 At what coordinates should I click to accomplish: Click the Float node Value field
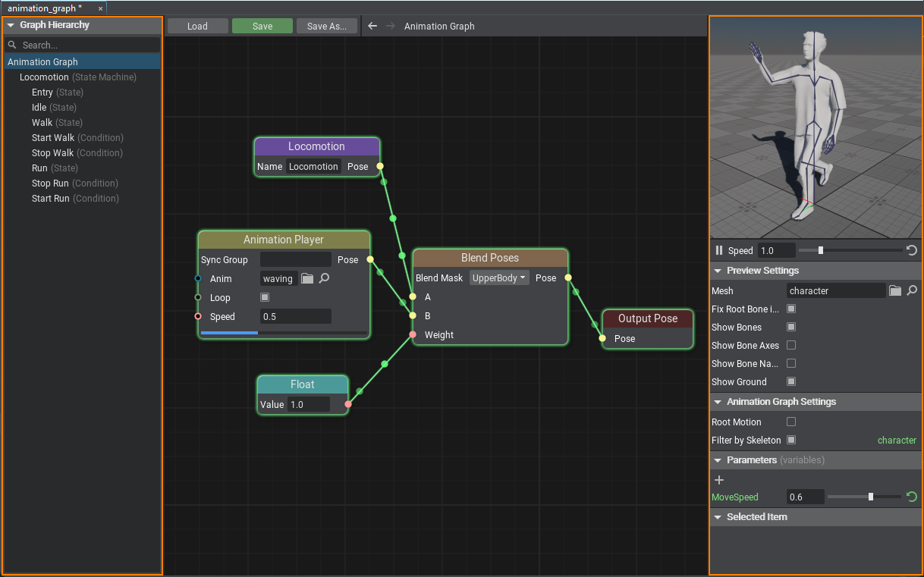pos(309,404)
